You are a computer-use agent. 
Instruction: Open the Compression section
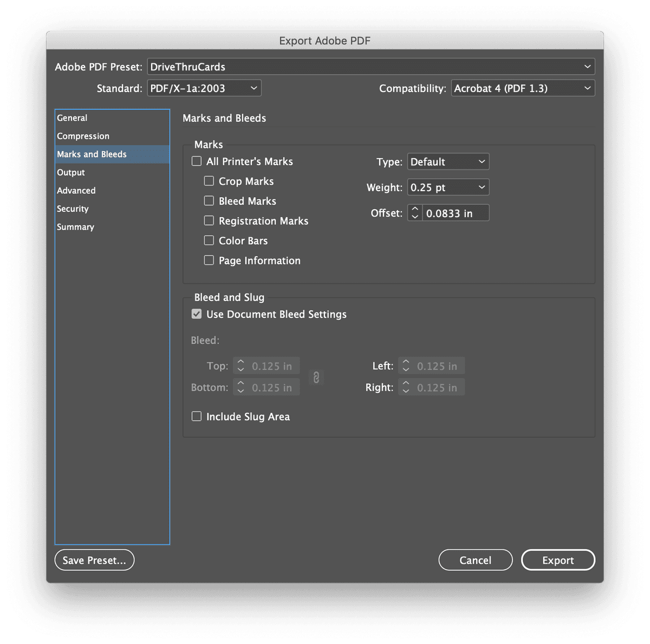[x=83, y=136]
